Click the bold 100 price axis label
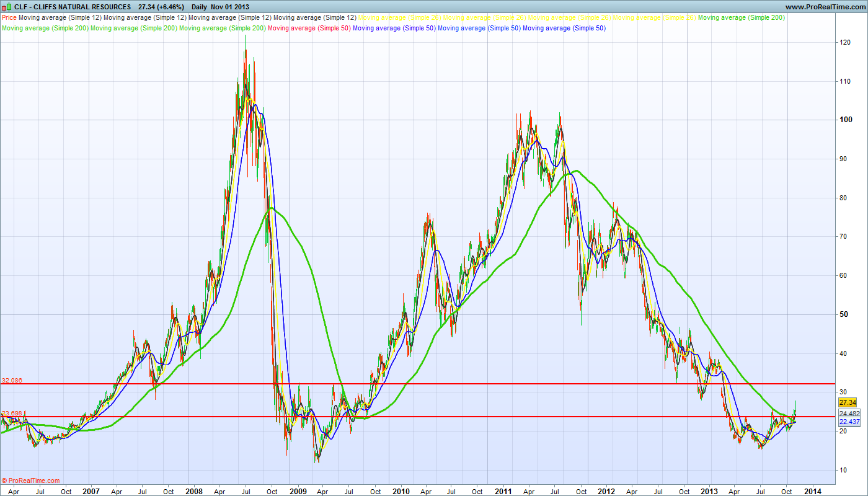This screenshot has height=496, width=868. [x=845, y=120]
